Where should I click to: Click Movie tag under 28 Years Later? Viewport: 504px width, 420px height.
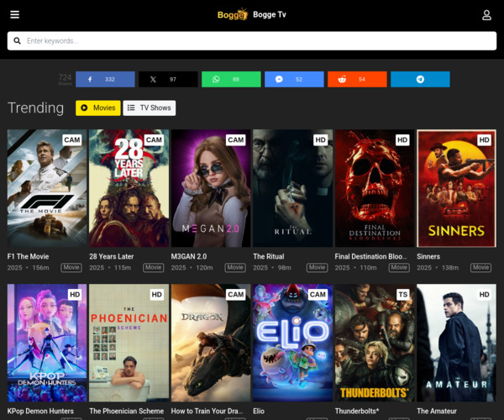click(x=154, y=267)
